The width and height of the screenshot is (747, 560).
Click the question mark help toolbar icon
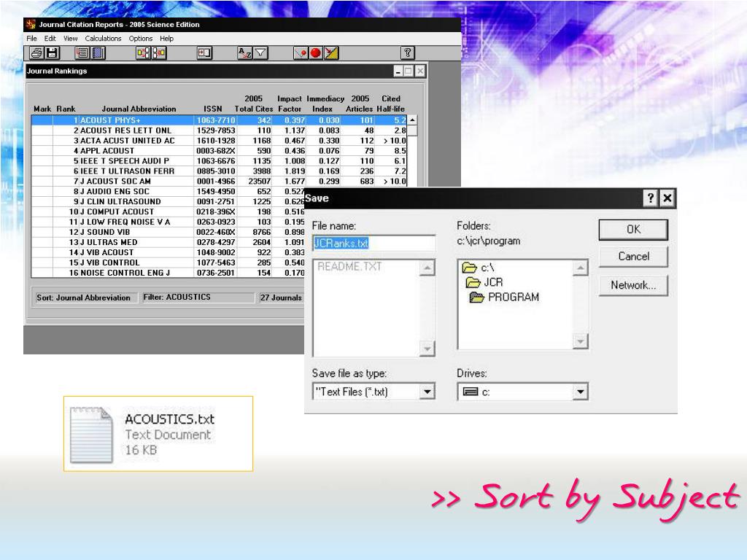coord(407,52)
